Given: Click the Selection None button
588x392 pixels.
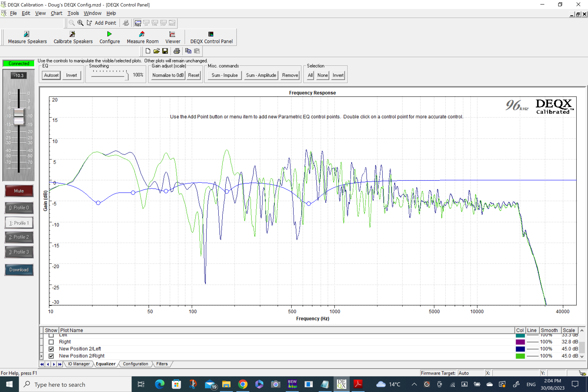Looking at the screenshot, I should (x=323, y=75).
